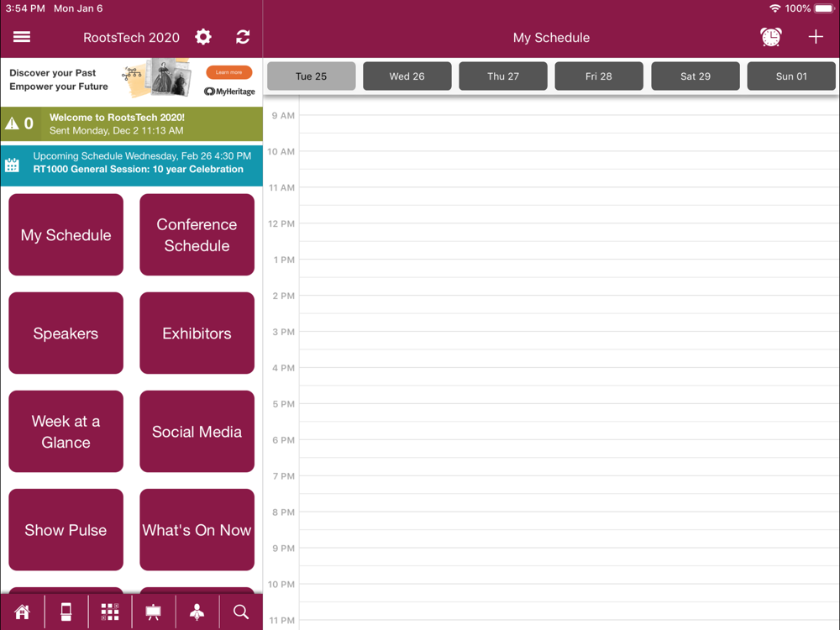Tap the RootsTech 2020 title
The image size is (840, 630).
(131, 38)
